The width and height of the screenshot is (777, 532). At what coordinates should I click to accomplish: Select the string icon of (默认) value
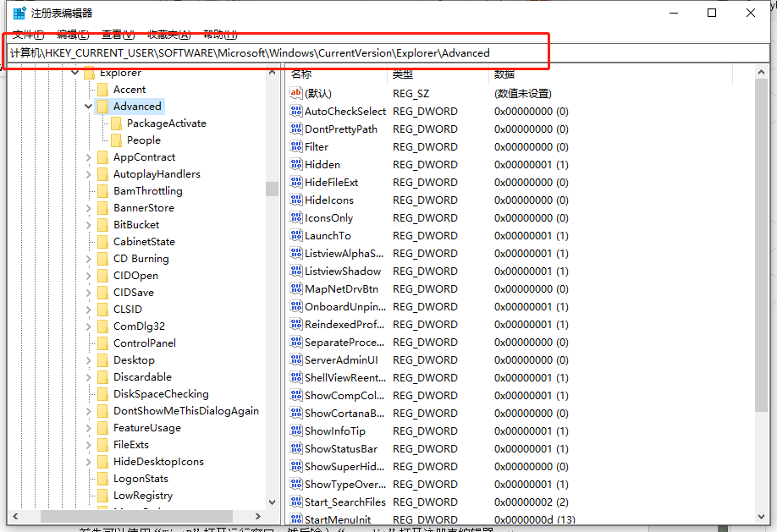click(295, 94)
